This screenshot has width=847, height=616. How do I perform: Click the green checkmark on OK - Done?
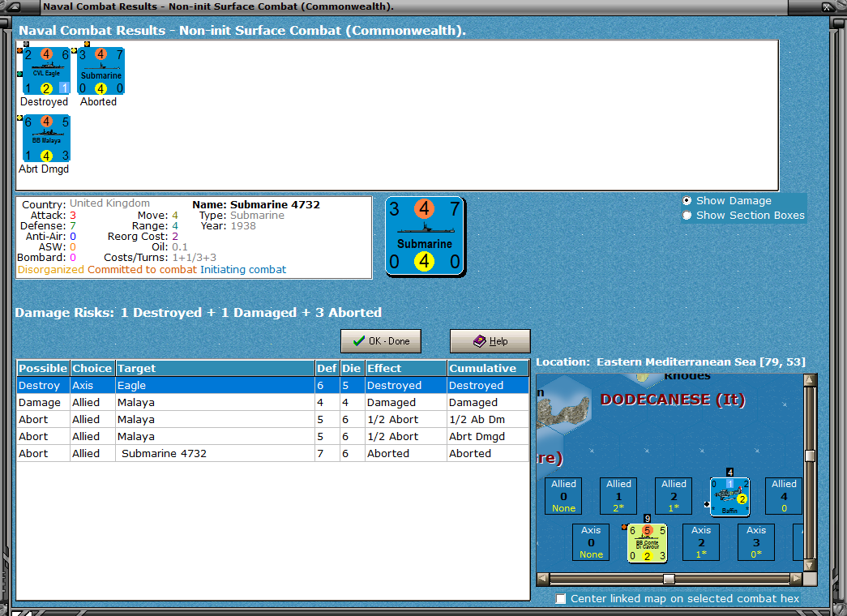pyautogui.click(x=359, y=341)
